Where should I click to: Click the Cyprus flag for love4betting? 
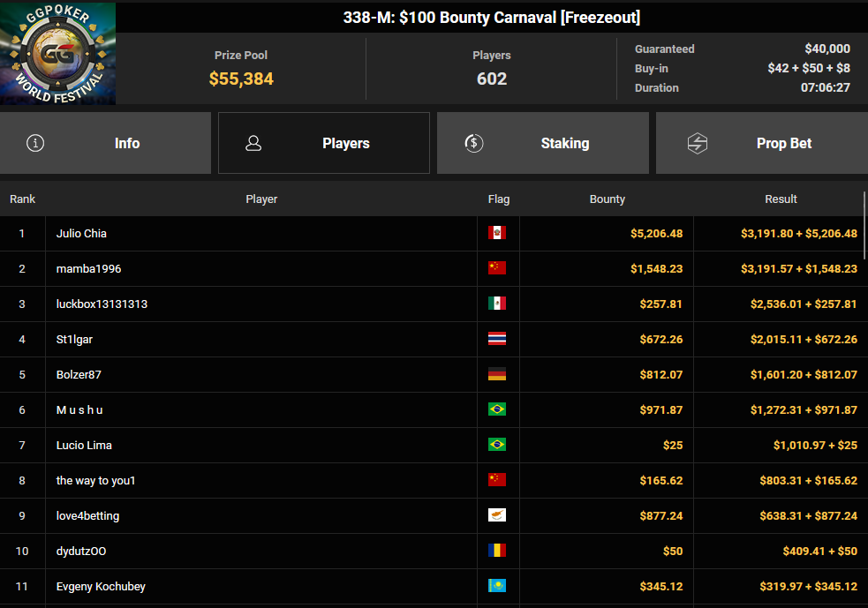point(497,515)
